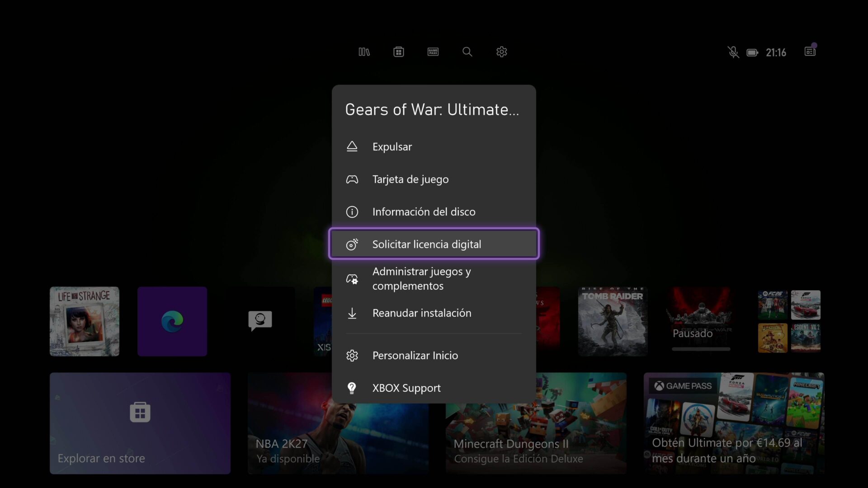Click the store bag icon on Explorar card
This screenshot has width=868, height=488.
(x=140, y=412)
